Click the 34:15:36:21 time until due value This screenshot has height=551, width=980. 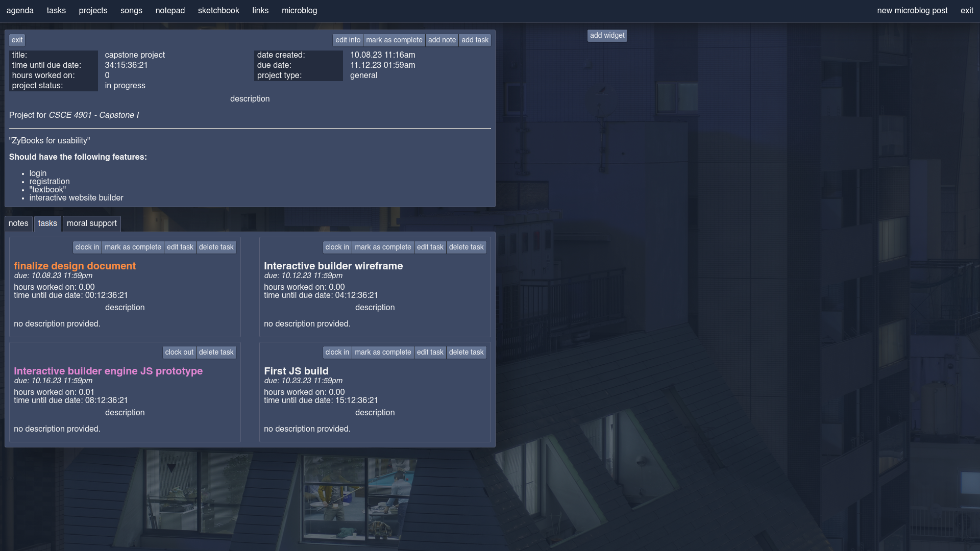point(126,65)
